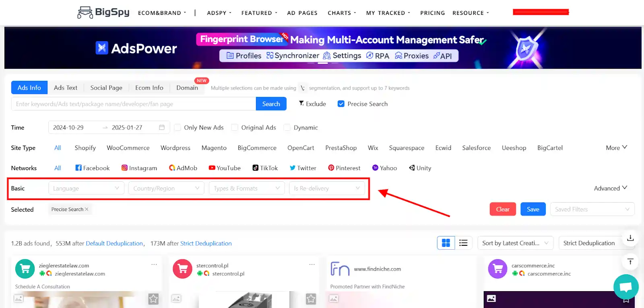
Task: Switch to grid view layout
Action: tap(446, 243)
